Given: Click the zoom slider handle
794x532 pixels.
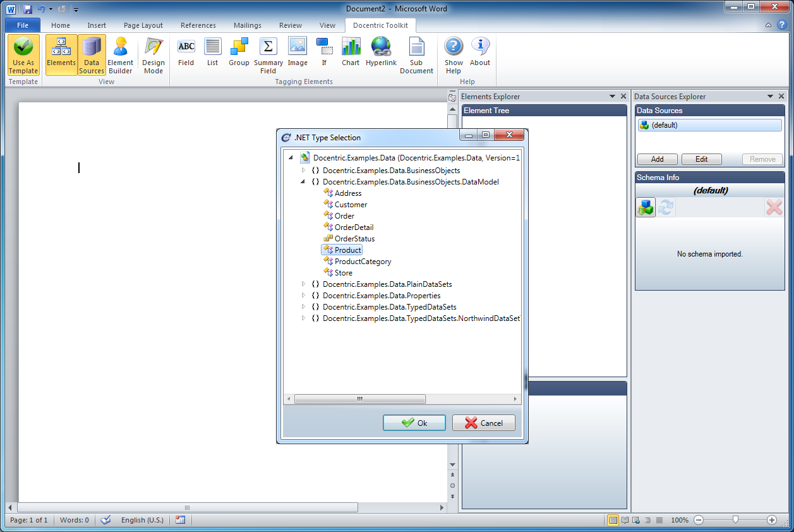Looking at the screenshot, I should tap(735, 519).
